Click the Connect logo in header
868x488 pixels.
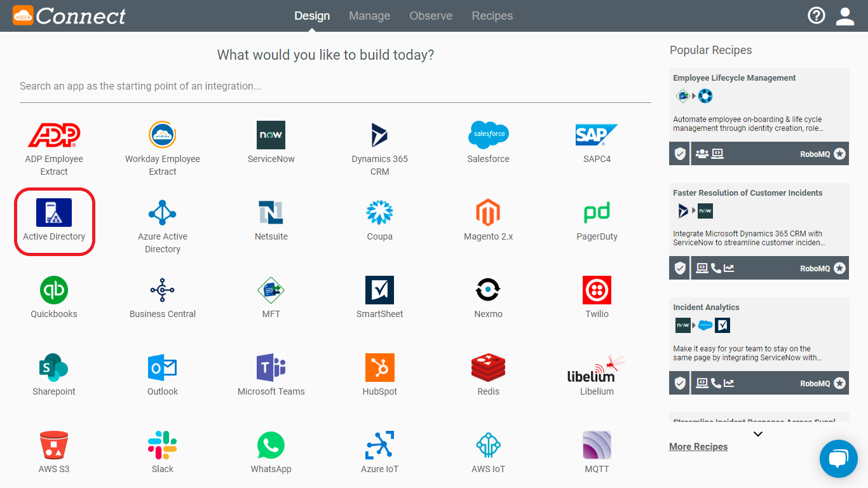(x=69, y=15)
